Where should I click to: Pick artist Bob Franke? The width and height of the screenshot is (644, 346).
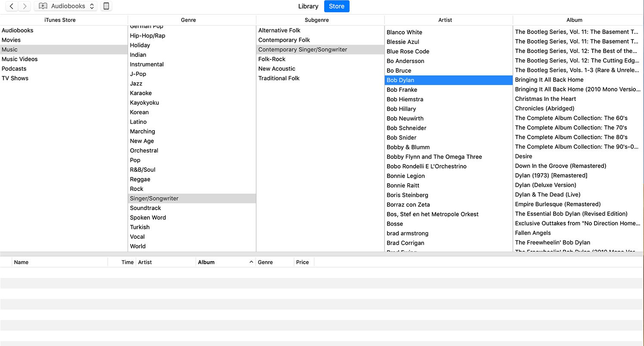pos(448,90)
